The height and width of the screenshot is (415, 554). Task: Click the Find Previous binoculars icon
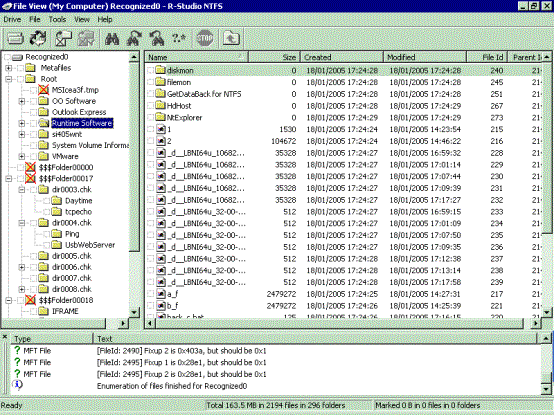(157, 38)
